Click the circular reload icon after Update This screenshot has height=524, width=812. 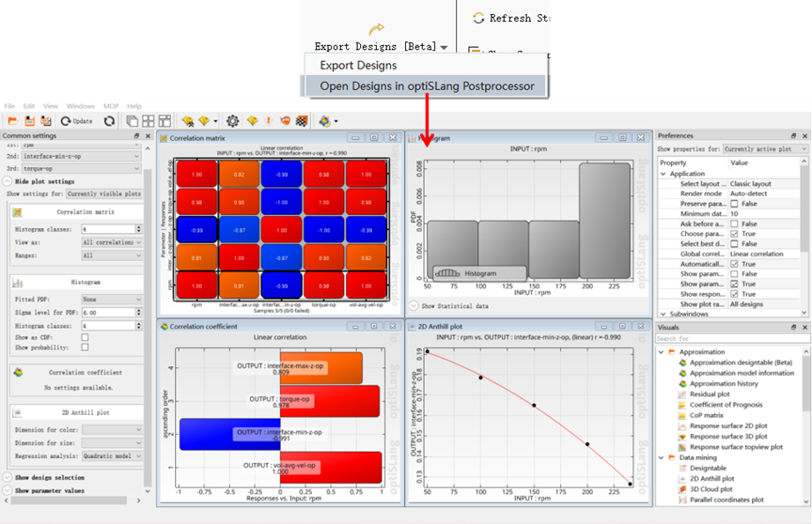(x=109, y=121)
